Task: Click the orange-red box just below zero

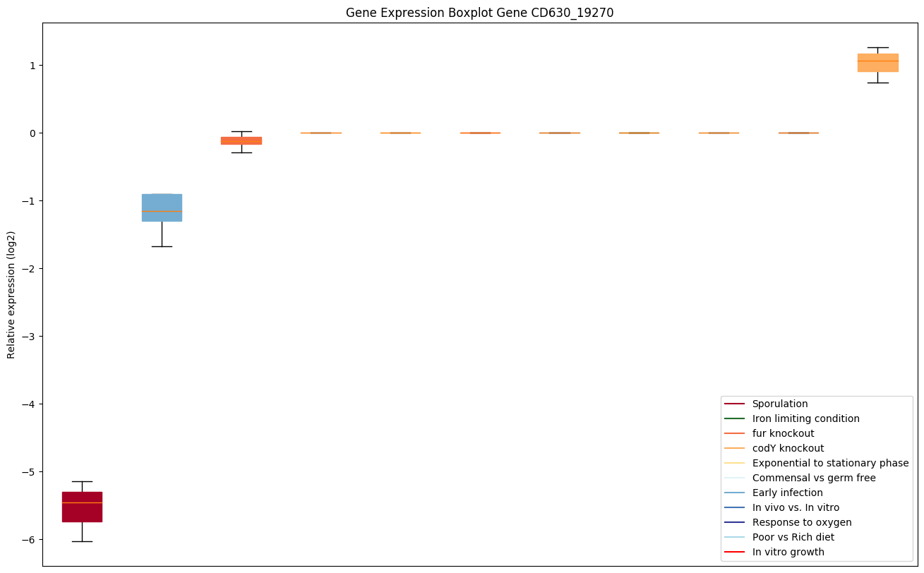Action: click(241, 140)
